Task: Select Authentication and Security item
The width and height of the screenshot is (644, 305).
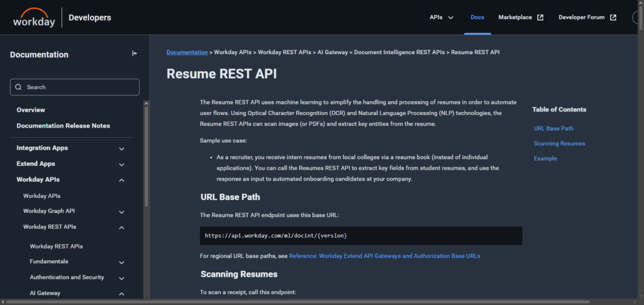Action: tap(67, 277)
